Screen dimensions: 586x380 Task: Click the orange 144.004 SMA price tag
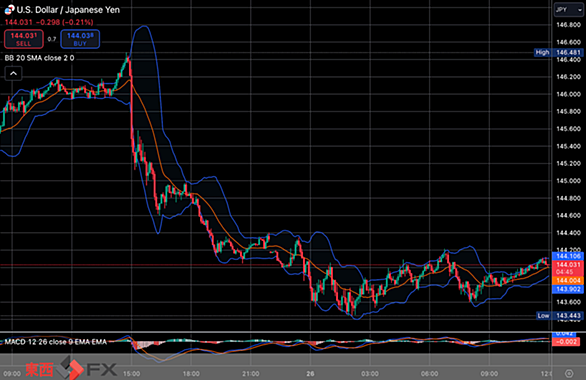(568, 280)
